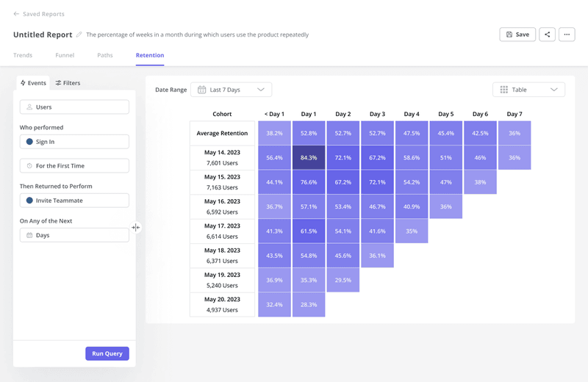The height and width of the screenshot is (382, 588).
Task: Select the Filters tab in side panel
Action: (x=68, y=83)
